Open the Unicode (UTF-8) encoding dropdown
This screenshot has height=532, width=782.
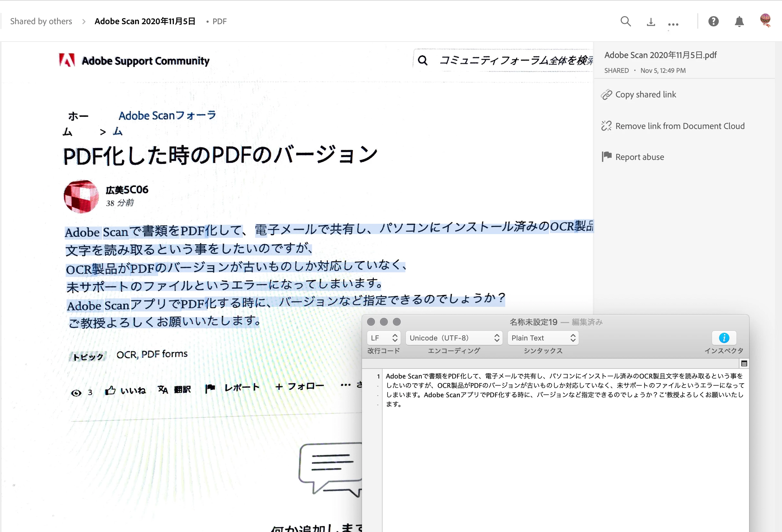[454, 338]
